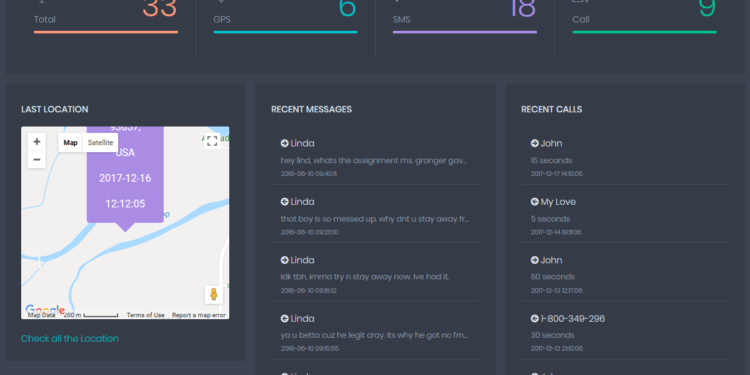Click incoming call icon beside My Love
Viewport: 750px width, 375px height.
(535, 202)
